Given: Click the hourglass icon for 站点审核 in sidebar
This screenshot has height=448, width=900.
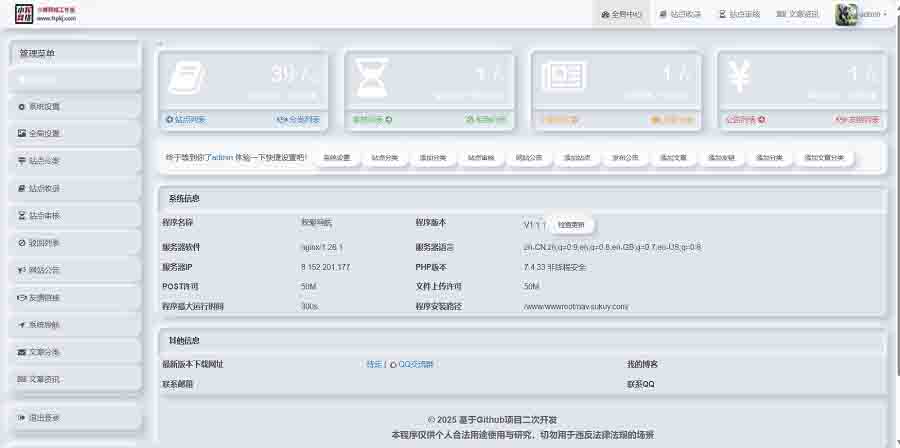Looking at the screenshot, I should pos(22,215).
